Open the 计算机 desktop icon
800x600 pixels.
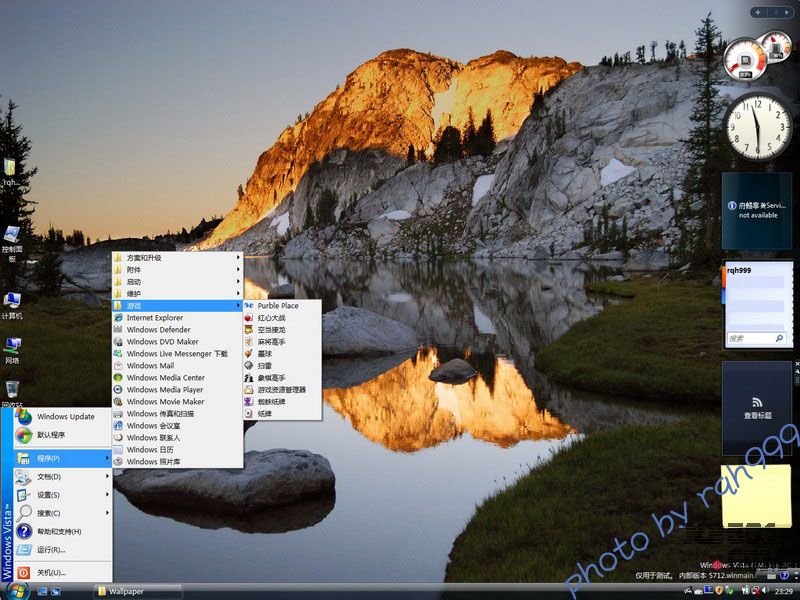click(12, 303)
